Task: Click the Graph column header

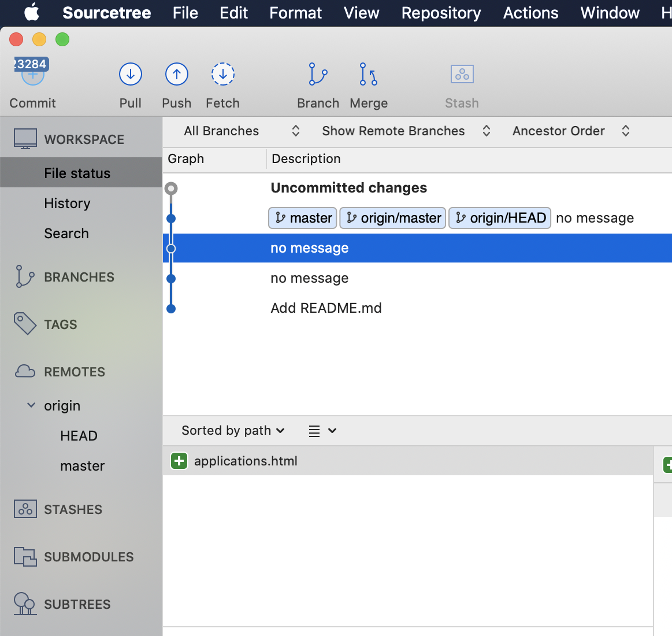Action: [186, 158]
